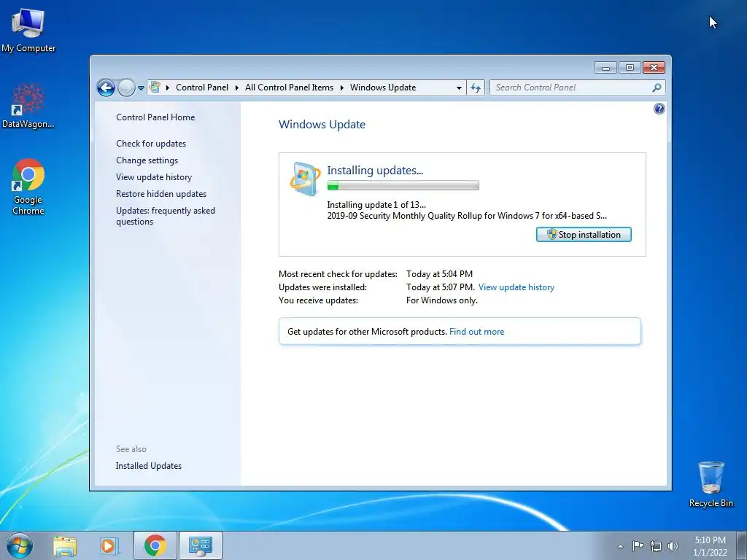Open the Help question mark icon
The width and height of the screenshot is (747, 560).
pyautogui.click(x=659, y=109)
